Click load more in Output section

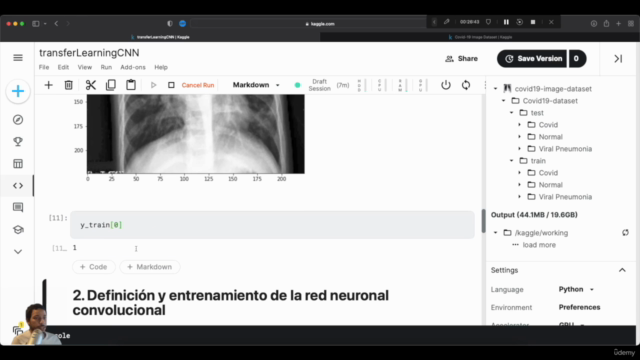click(539, 245)
